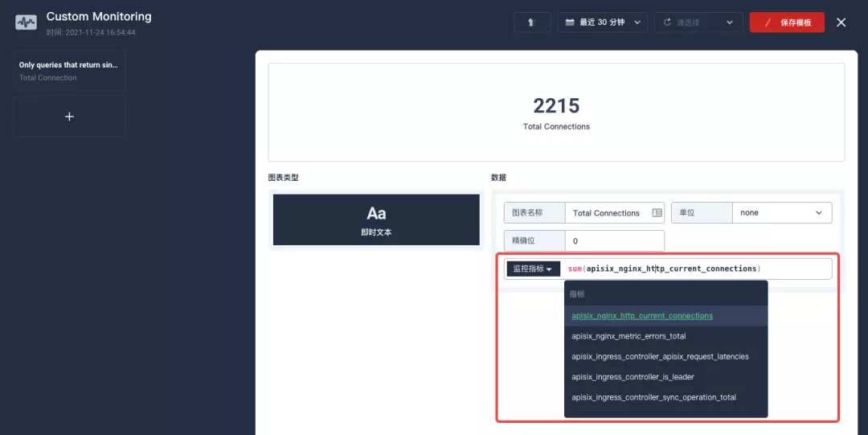Viewport: 868px width, 435px height.
Task: Click the pencil icon on 保存模板
Action: (x=768, y=23)
